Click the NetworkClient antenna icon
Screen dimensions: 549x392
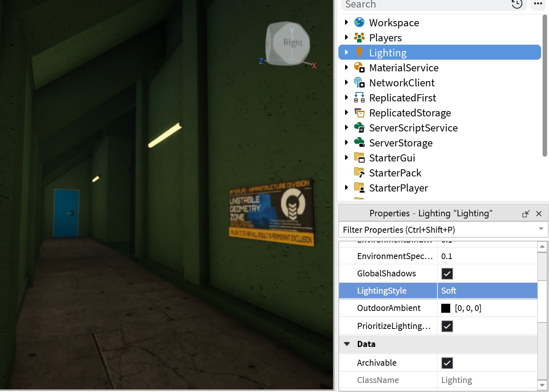point(359,83)
